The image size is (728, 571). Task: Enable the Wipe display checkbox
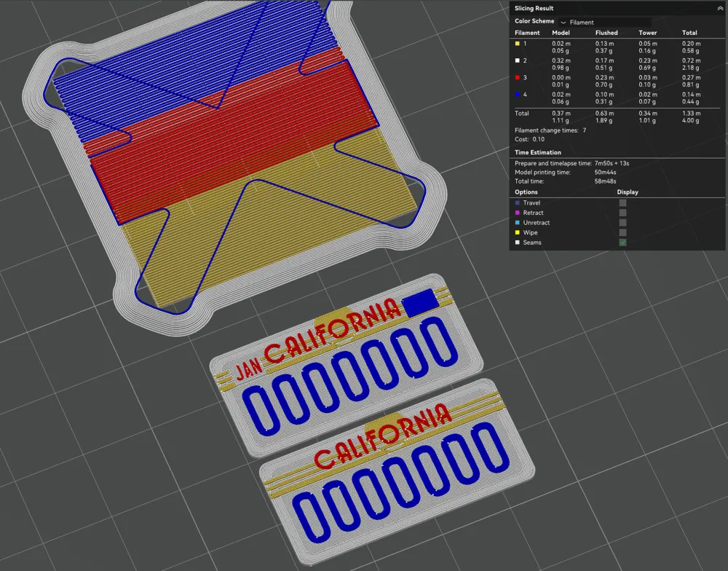pos(622,233)
